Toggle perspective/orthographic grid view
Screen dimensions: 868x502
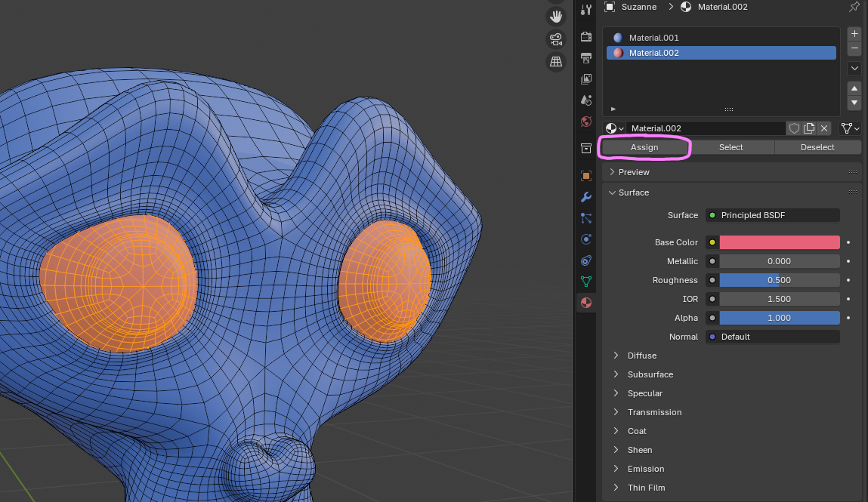tap(556, 62)
